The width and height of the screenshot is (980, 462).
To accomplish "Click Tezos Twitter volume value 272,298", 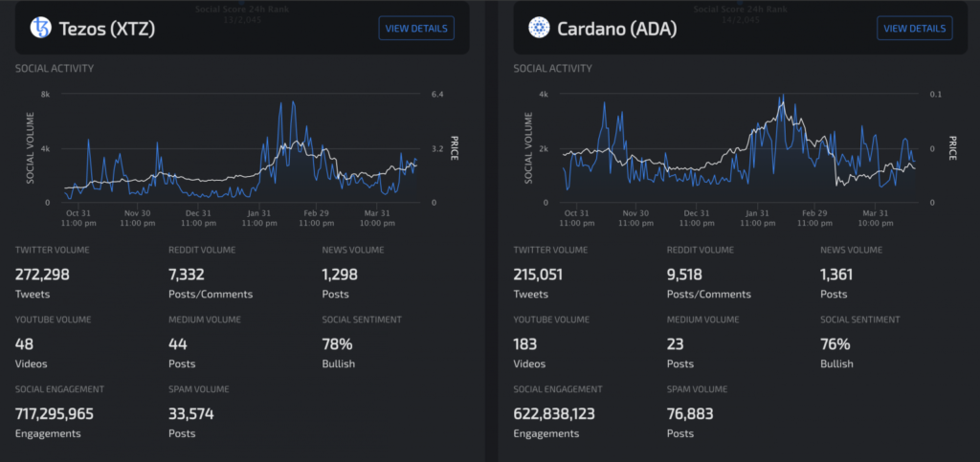I will [42, 275].
